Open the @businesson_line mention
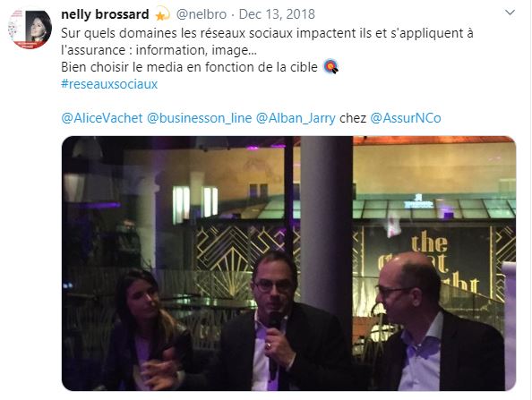This screenshot has width=532, height=400. click(199, 118)
